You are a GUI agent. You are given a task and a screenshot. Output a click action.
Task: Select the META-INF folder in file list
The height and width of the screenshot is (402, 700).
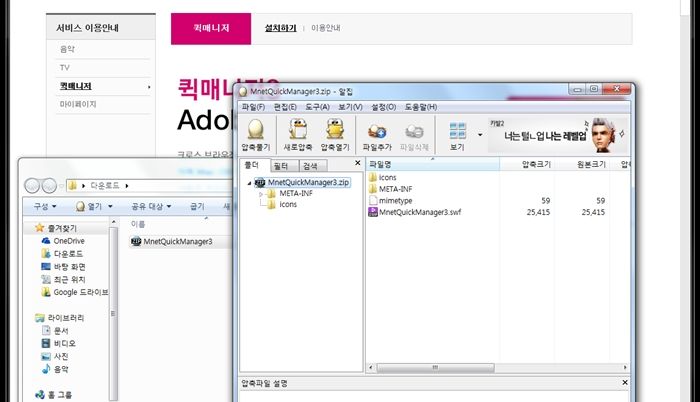pos(396,189)
